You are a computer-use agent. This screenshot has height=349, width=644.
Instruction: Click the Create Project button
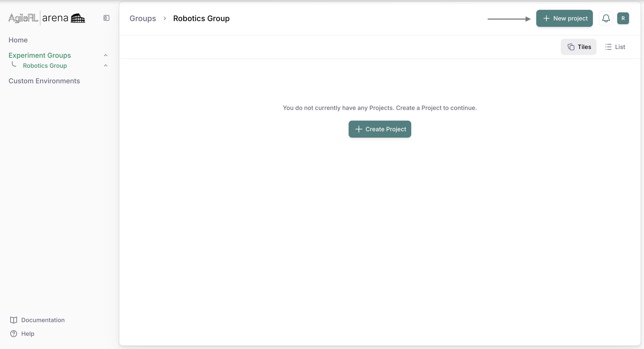coord(379,129)
